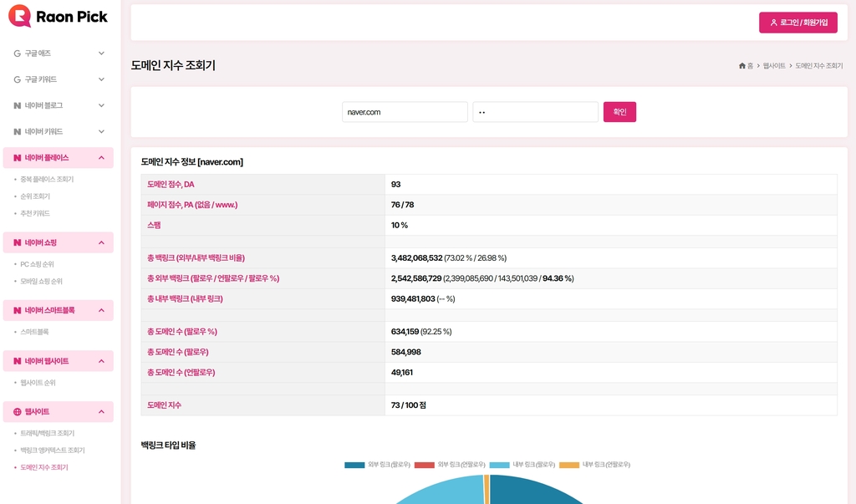Click the Naver icon beside 네이버 쇼핑

[18, 242]
